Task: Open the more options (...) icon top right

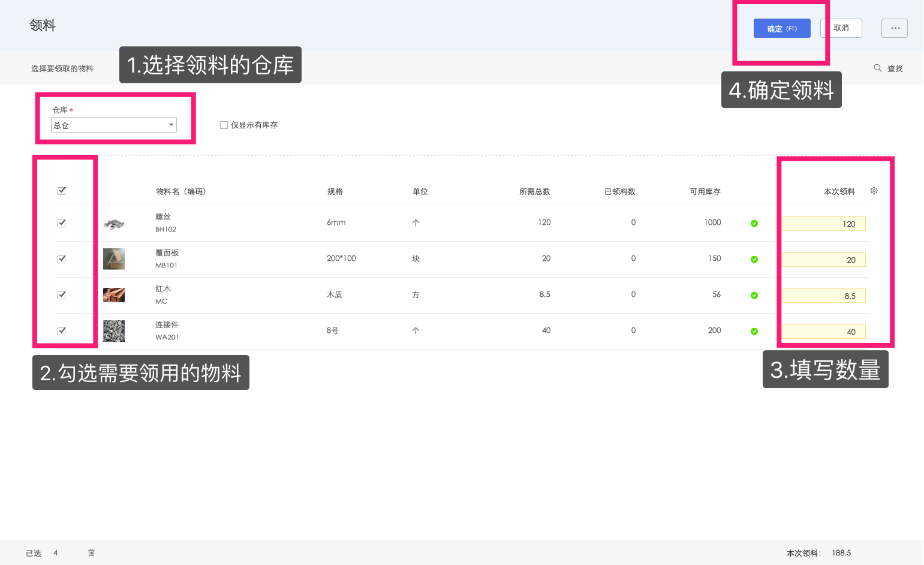Action: coord(895,28)
